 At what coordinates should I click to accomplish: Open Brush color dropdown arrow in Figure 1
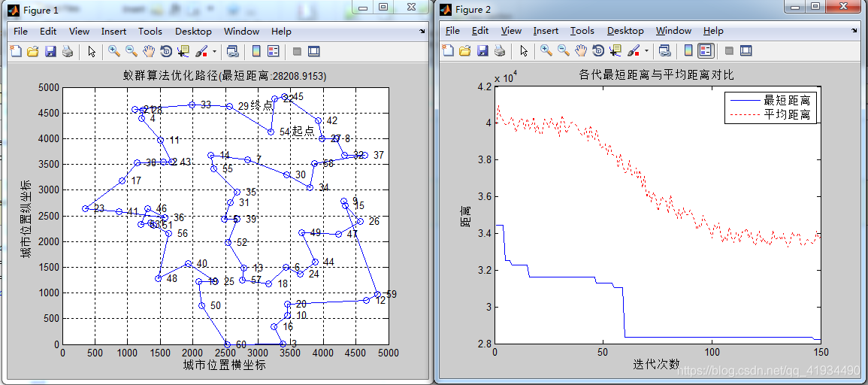214,52
